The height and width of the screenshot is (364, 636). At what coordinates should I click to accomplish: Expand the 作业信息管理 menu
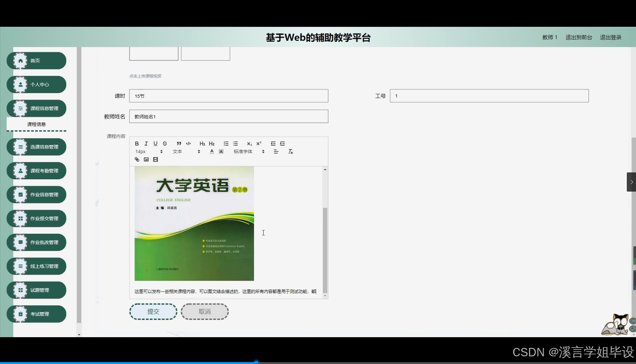(x=36, y=195)
